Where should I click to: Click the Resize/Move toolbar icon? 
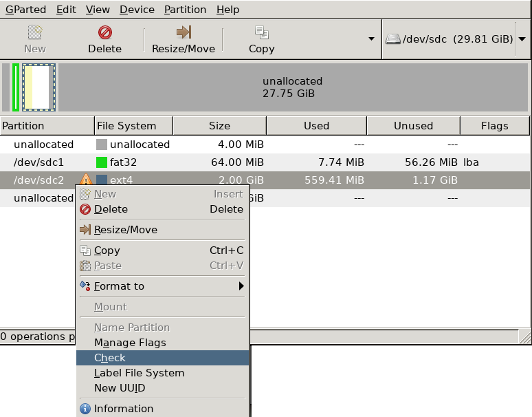click(x=184, y=32)
